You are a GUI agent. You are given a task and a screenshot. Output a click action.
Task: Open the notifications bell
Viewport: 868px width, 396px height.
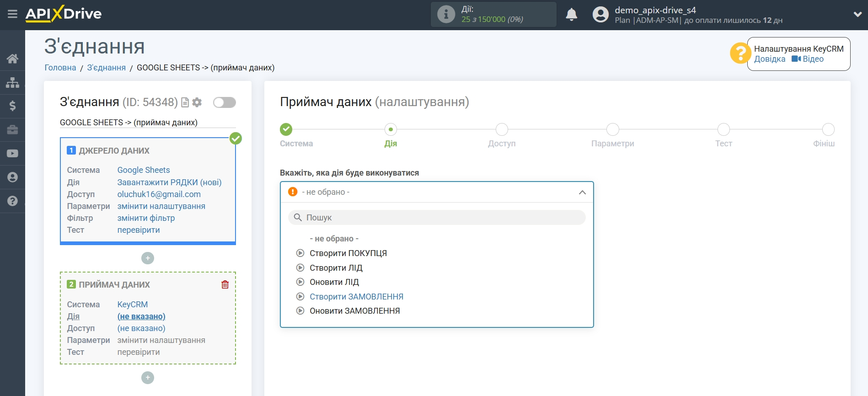click(x=572, y=15)
